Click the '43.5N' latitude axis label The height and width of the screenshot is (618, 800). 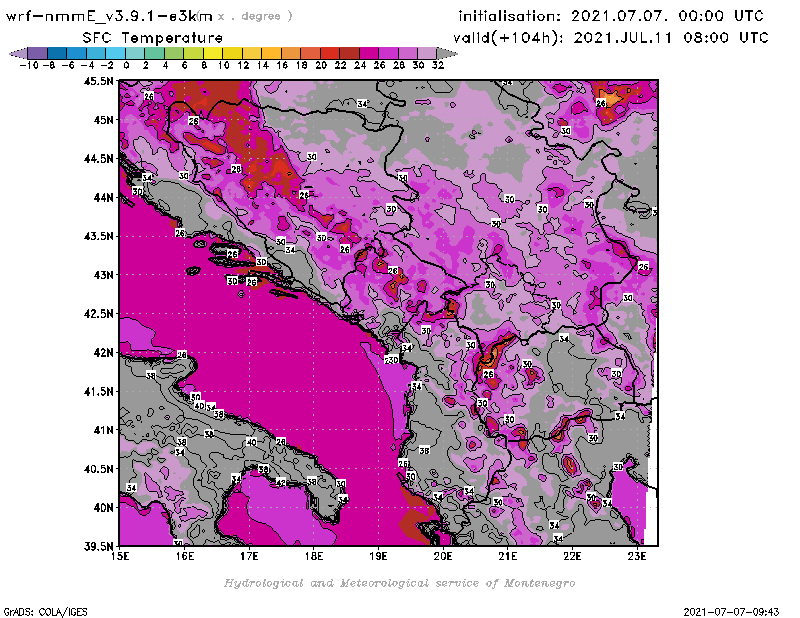(x=98, y=236)
